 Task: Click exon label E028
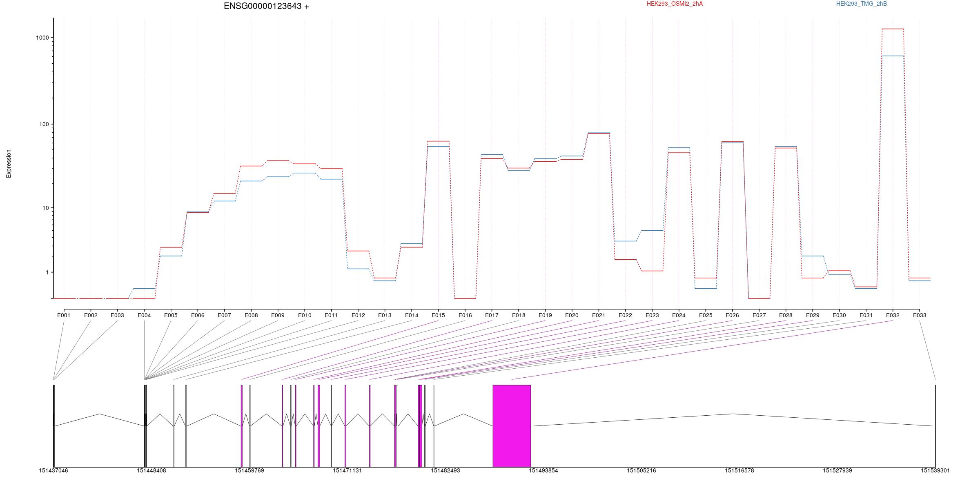click(x=786, y=315)
